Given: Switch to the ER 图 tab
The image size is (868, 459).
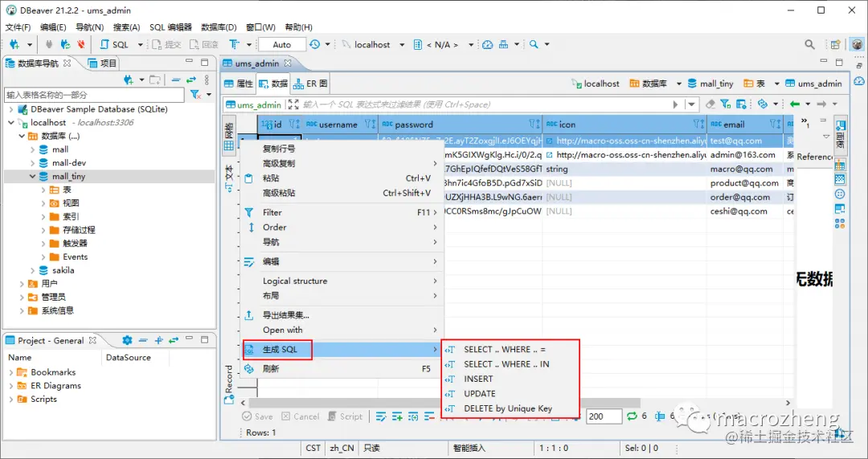Looking at the screenshot, I should pyautogui.click(x=310, y=84).
